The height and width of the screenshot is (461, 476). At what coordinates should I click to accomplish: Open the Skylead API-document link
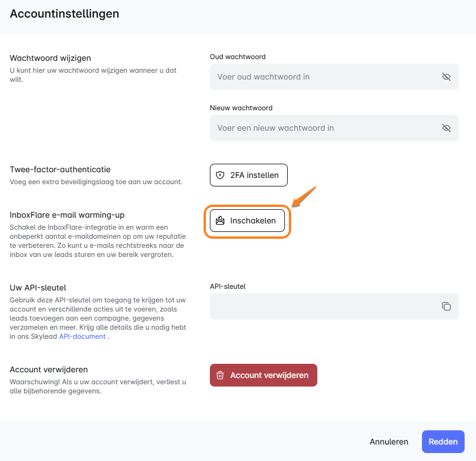[82, 337]
